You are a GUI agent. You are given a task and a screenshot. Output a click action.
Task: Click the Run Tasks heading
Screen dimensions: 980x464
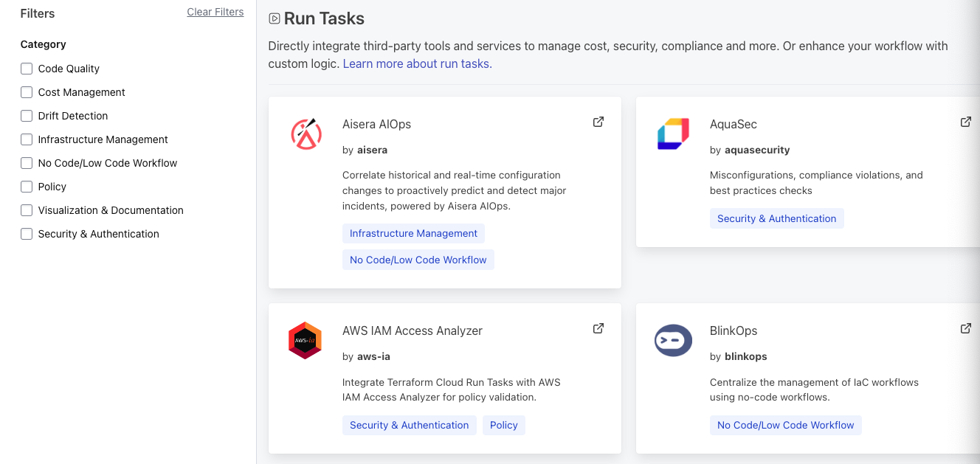coord(324,18)
